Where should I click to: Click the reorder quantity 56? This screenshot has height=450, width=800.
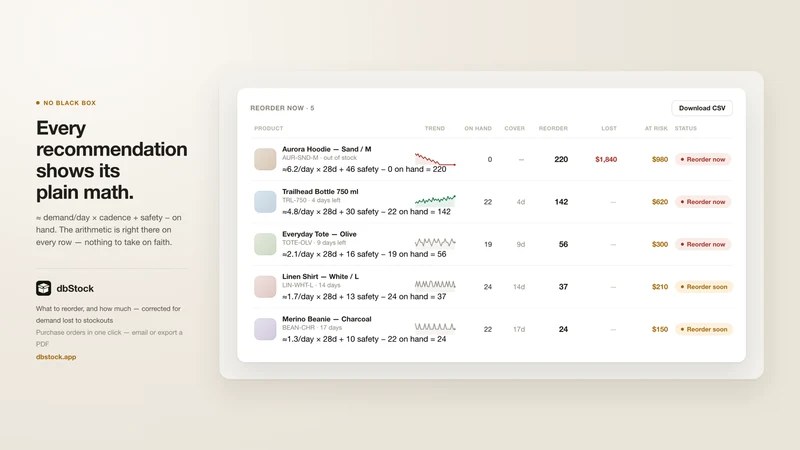[x=563, y=244]
